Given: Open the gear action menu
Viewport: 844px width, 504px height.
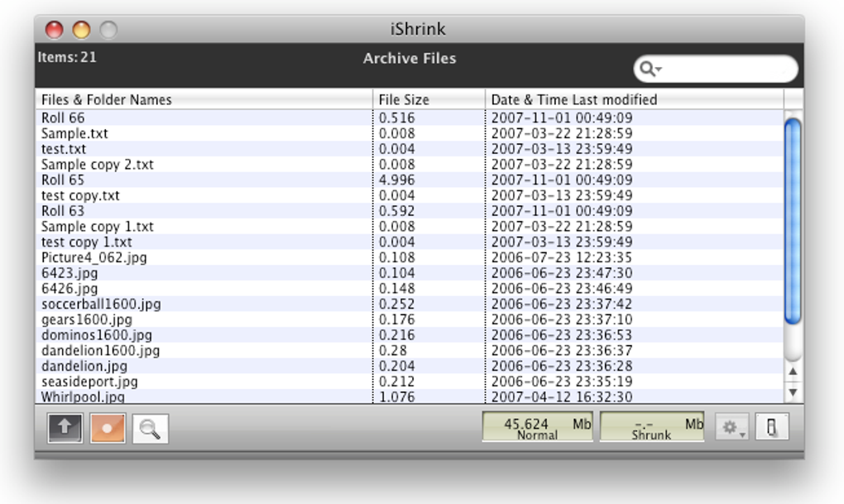Looking at the screenshot, I should tap(732, 428).
